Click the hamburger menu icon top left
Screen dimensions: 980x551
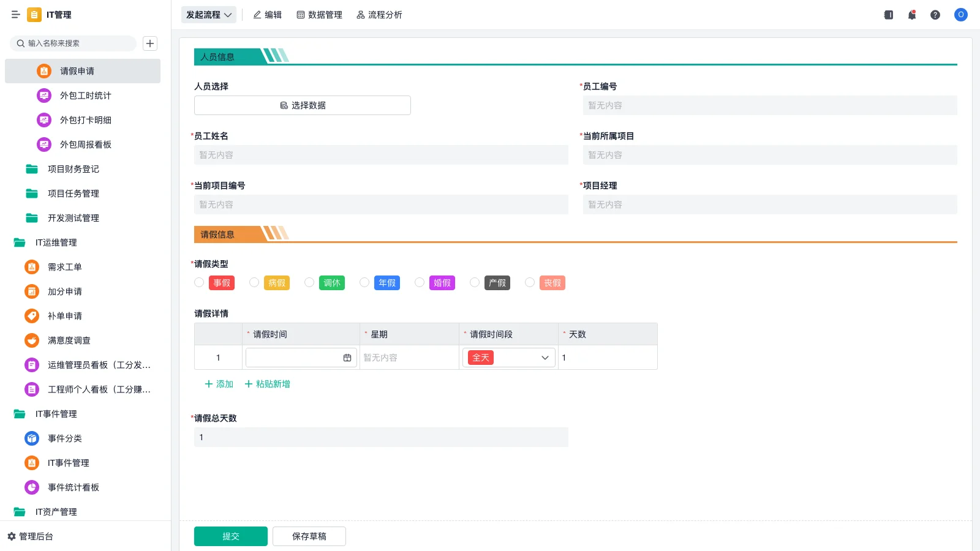coord(16,15)
